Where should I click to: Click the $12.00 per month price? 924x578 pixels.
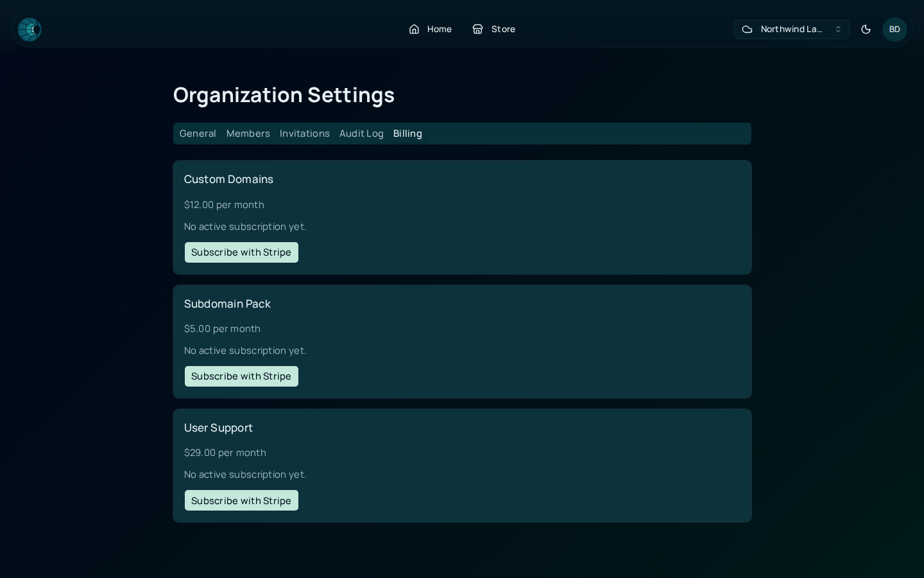click(224, 205)
